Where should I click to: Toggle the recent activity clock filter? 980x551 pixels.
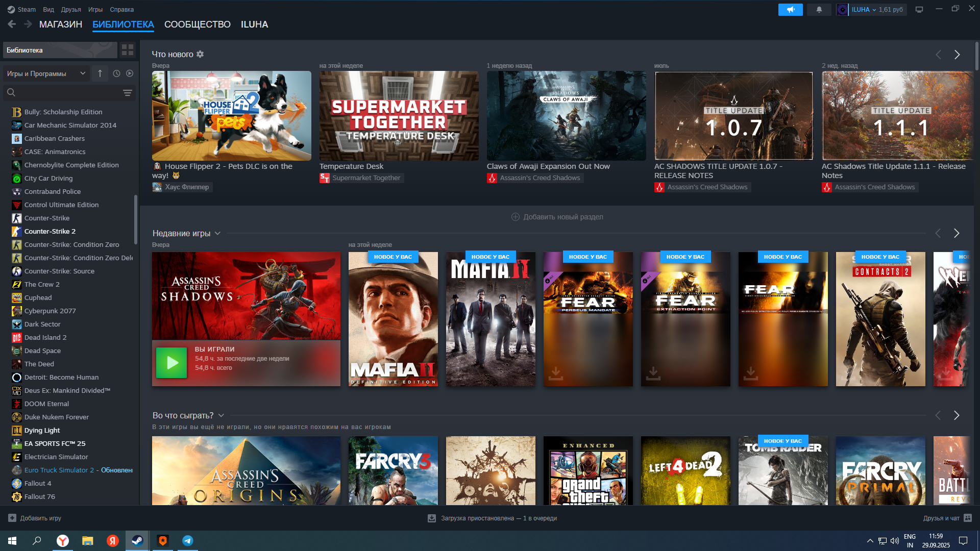116,73
